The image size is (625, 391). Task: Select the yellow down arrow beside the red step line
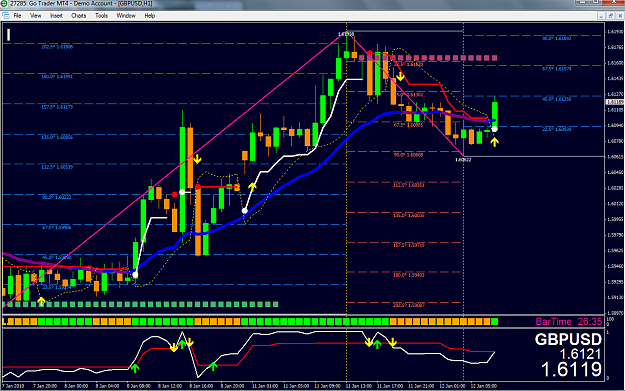point(400,76)
